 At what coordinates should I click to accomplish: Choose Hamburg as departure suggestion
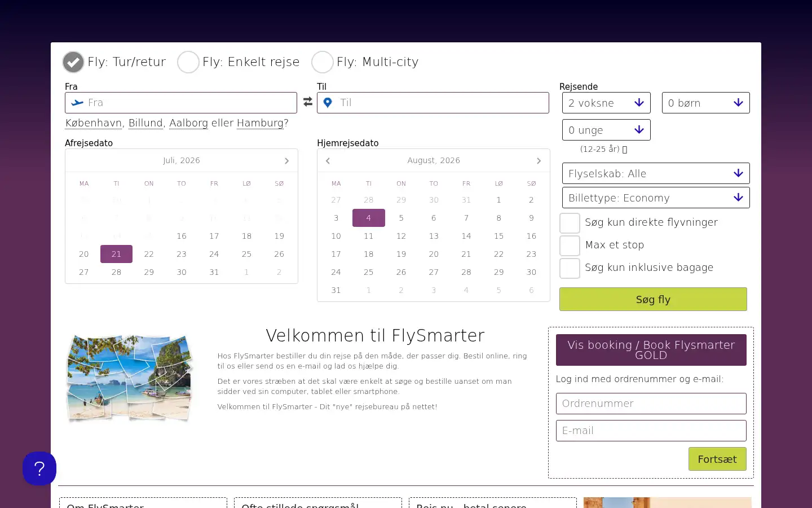pos(260,123)
